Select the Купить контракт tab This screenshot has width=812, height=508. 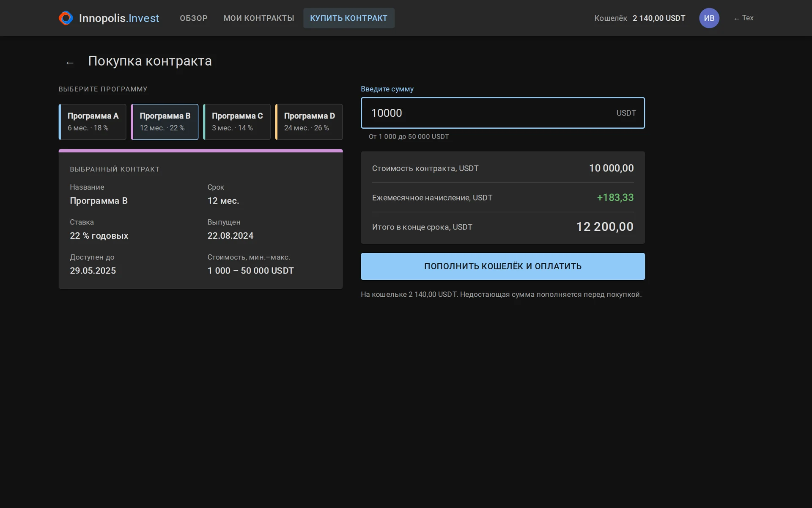tap(349, 18)
